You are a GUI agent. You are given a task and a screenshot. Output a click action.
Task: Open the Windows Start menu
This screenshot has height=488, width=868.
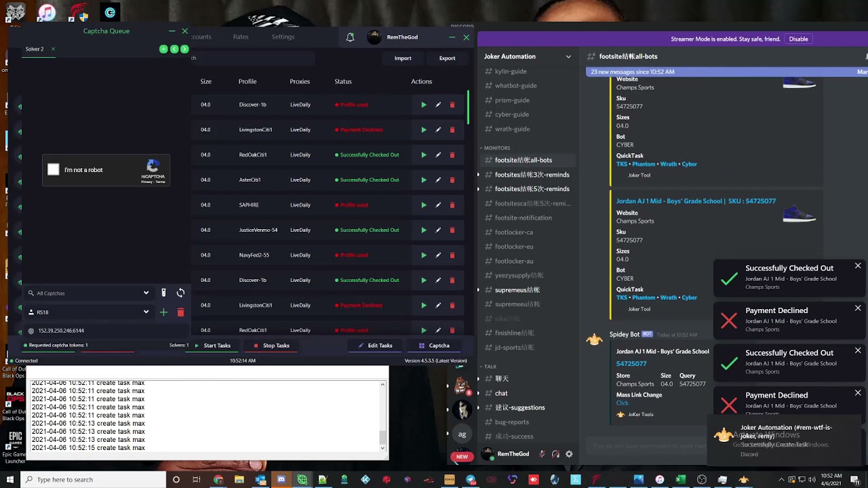(x=10, y=479)
